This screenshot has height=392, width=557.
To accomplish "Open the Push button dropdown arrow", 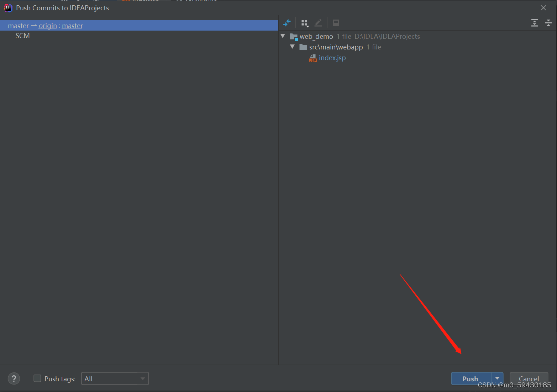I will point(497,378).
